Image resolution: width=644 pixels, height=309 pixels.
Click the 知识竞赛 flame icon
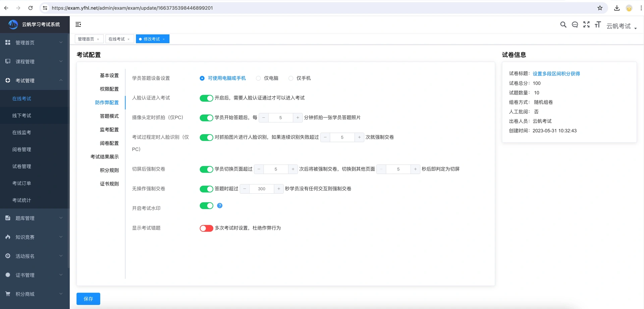(x=8, y=237)
